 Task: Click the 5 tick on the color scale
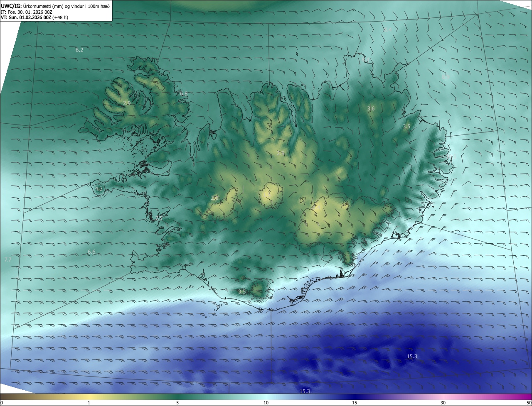pyautogui.click(x=177, y=403)
